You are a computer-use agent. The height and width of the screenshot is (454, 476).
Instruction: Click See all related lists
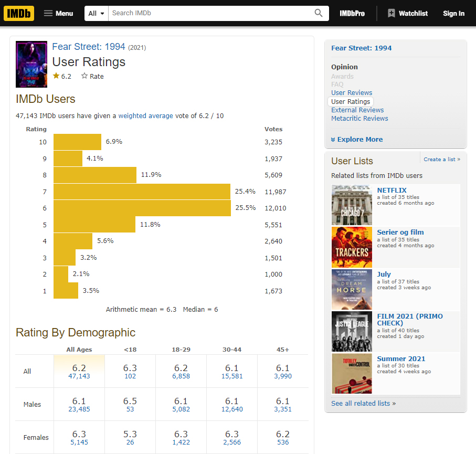[363, 403]
